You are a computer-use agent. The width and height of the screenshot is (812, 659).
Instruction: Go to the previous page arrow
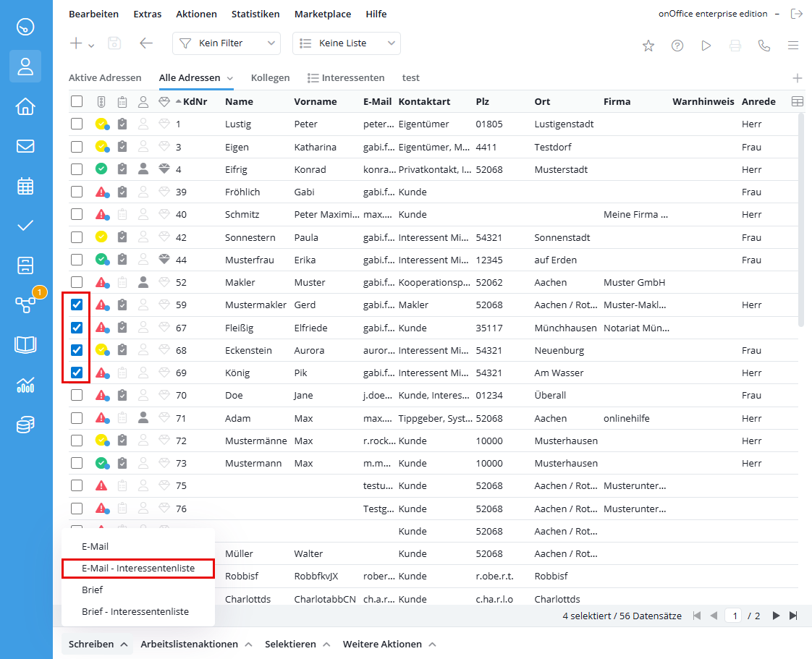pos(714,616)
